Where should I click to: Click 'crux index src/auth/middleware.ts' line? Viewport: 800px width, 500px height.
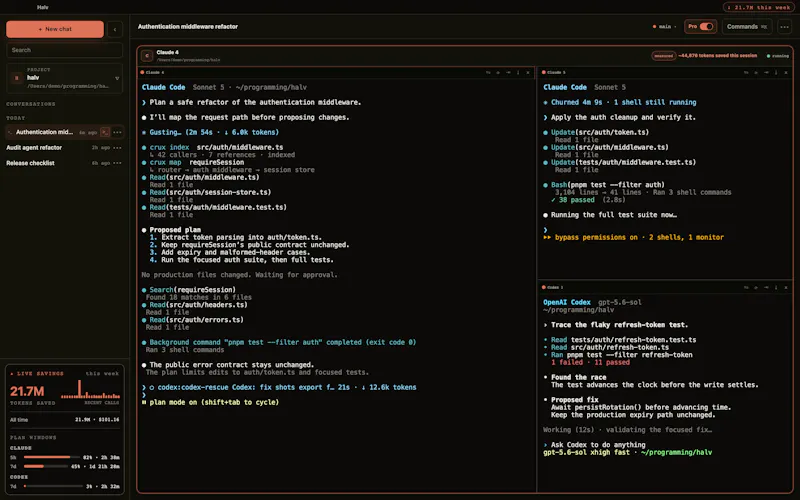pos(213,147)
